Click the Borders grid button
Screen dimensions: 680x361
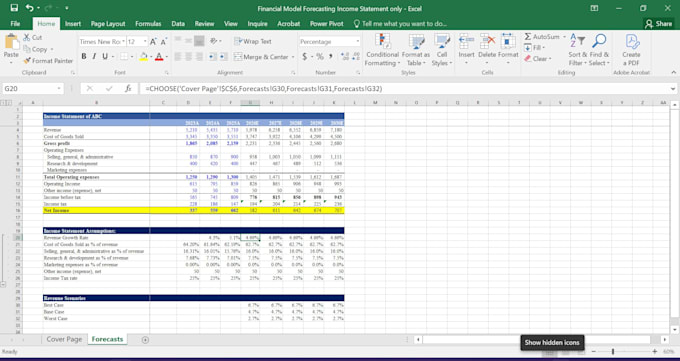tap(124, 56)
